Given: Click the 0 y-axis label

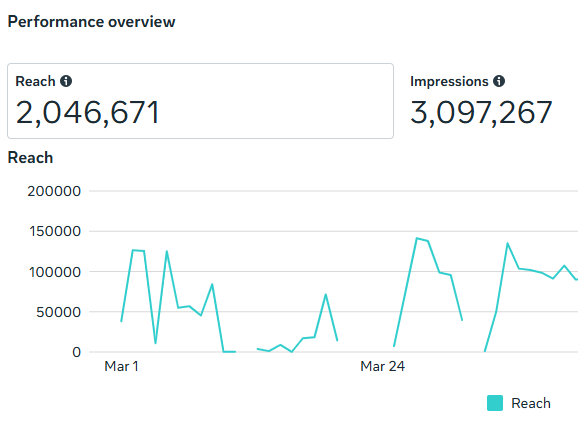Looking at the screenshot, I should (76, 352).
